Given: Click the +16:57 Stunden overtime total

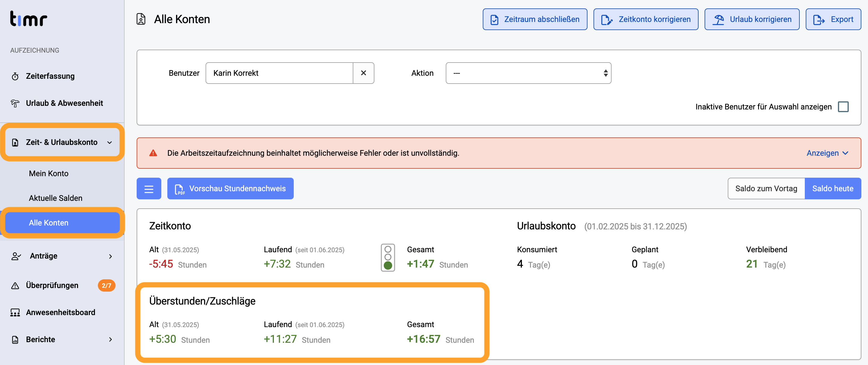Looking at the screenshot, I should pyautogui.click(x=440, y=339).
